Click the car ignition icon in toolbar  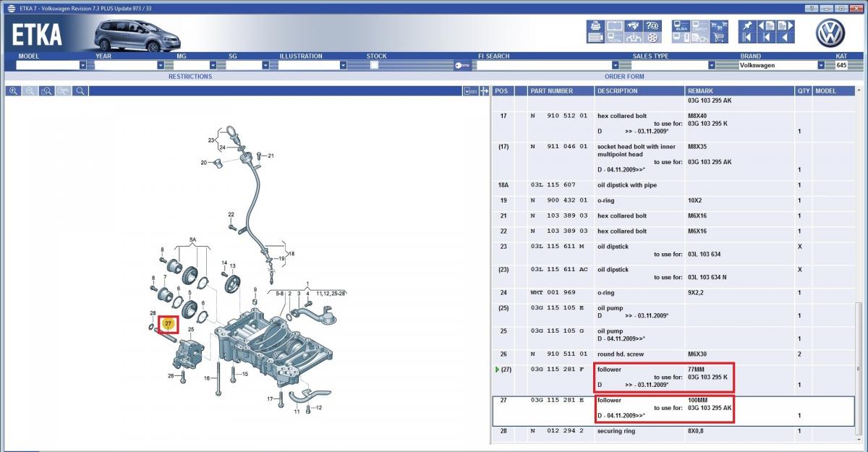click(x=633, y=38)
